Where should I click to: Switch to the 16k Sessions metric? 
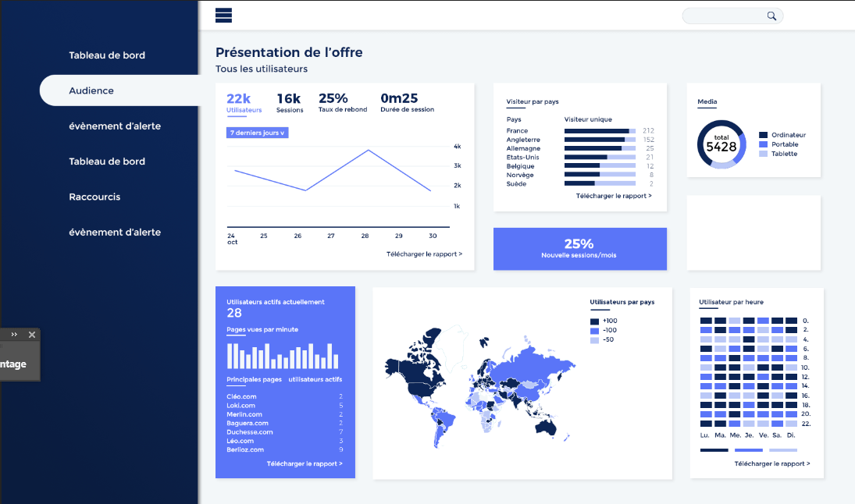pos(289,102)
